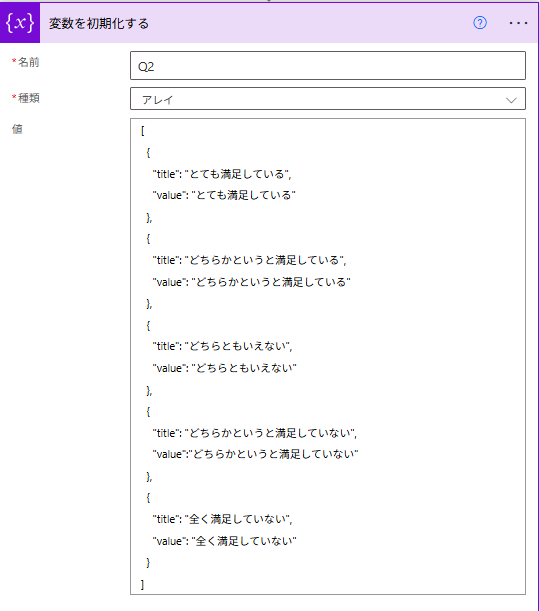Click the variable curly-brace icon
This screenshot has height=611, width=540.
(20, 23)
